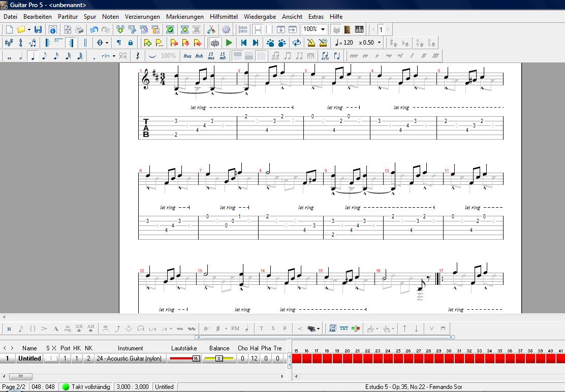Apply the 8va octave marking
Viewport: 565px width, 392px height.
[187, 56]
